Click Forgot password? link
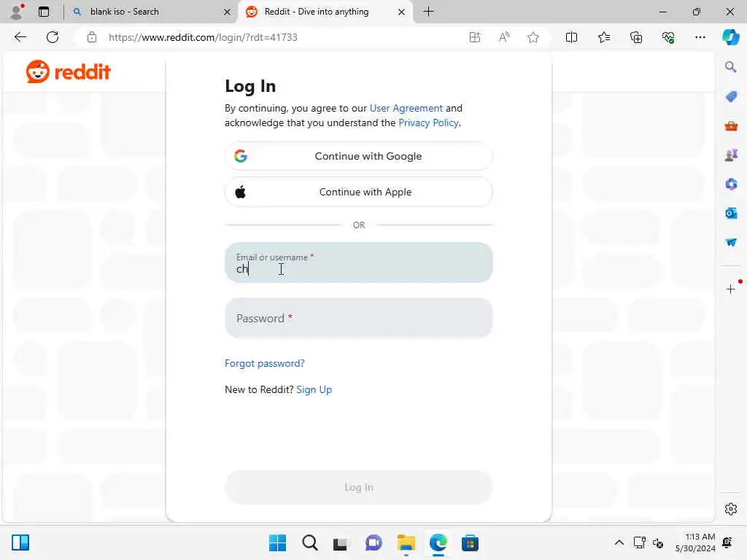This screenshot has width=747, height=560. tap(264, 363)
